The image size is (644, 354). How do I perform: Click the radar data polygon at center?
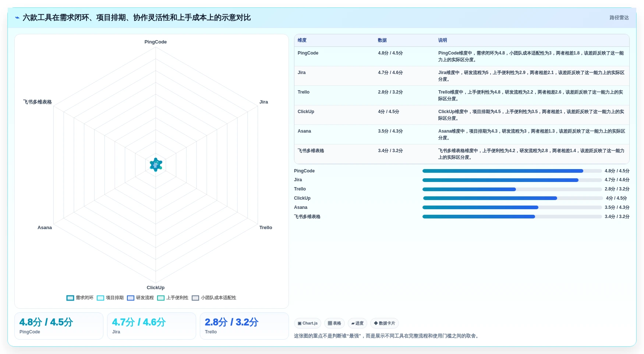(156, 165)
